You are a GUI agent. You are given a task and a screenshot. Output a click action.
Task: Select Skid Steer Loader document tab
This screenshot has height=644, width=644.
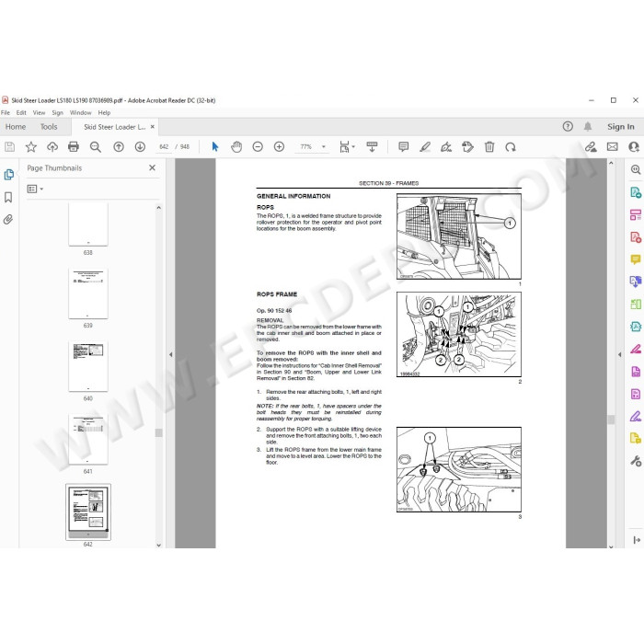pos(115,127)
